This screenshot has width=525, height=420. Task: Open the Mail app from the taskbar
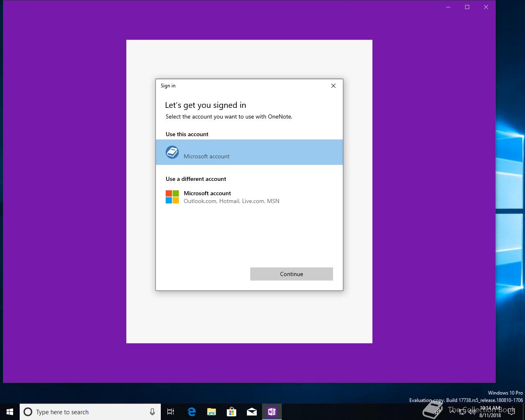tap(252, 412)
